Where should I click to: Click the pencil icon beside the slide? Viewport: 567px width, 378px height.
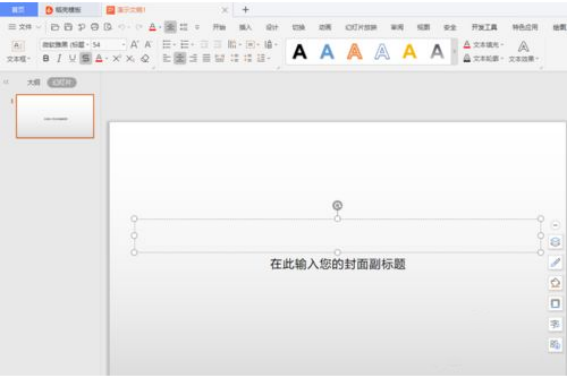(555, 263)
